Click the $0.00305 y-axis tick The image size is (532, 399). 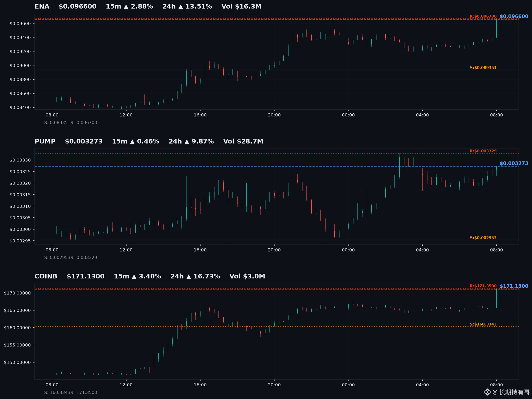point(20,218)
